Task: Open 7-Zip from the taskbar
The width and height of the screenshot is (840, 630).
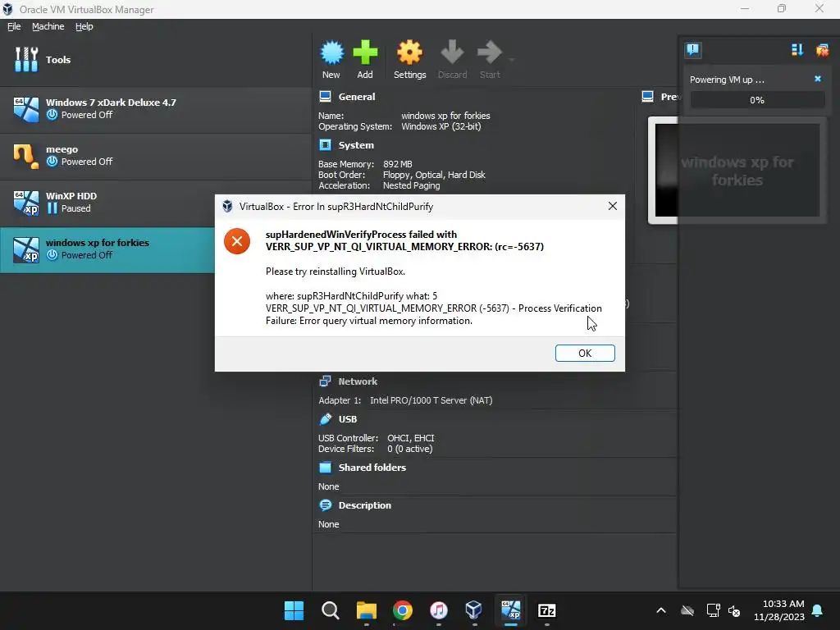Action: tap(546, 610)
